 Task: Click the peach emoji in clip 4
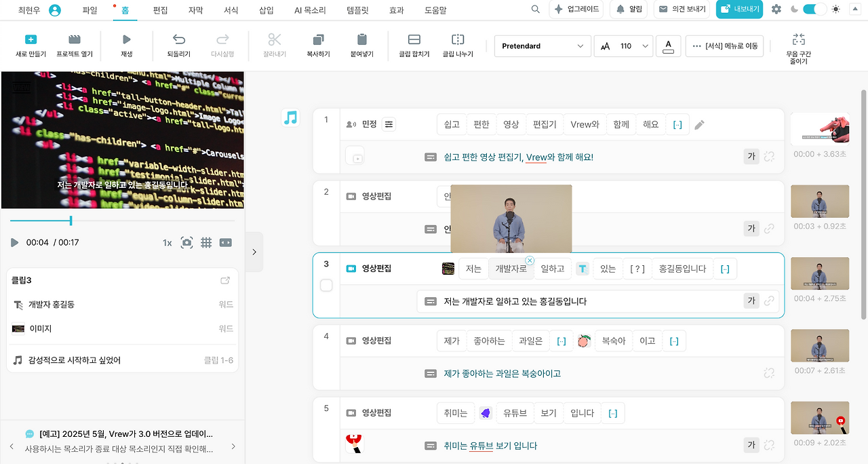tap(583, 341)
